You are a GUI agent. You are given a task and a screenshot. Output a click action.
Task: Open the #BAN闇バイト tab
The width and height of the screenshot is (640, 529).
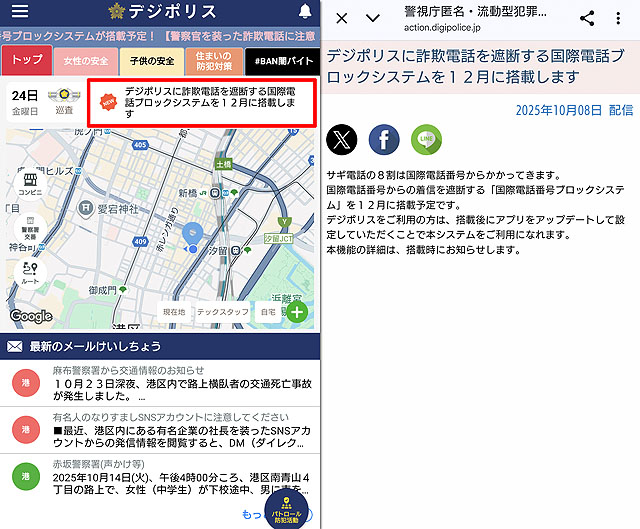[x=282, y=60]
